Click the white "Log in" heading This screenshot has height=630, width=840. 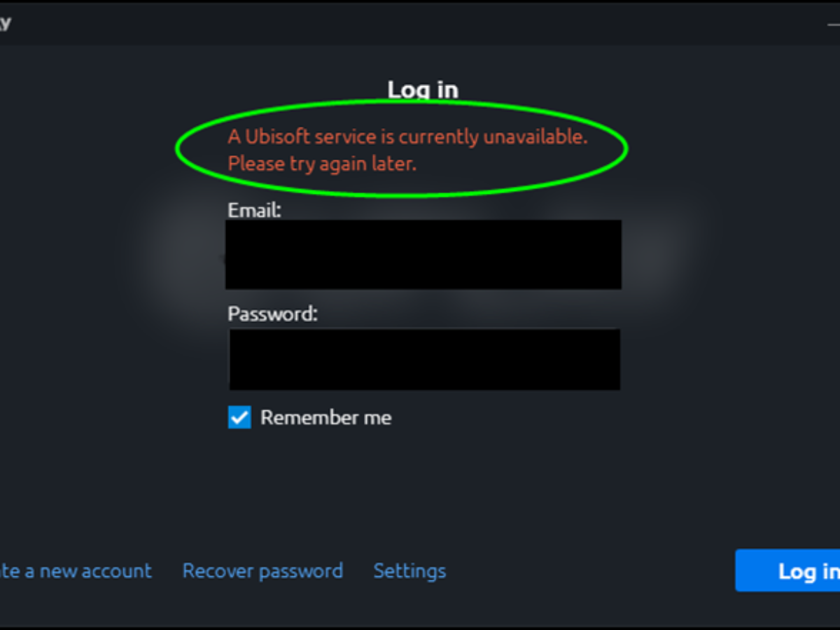click(423, 90)
